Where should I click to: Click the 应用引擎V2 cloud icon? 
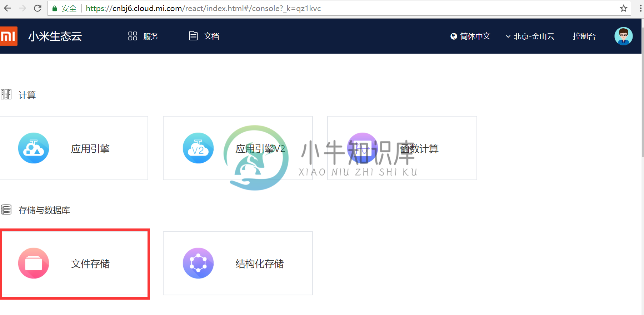198,148
